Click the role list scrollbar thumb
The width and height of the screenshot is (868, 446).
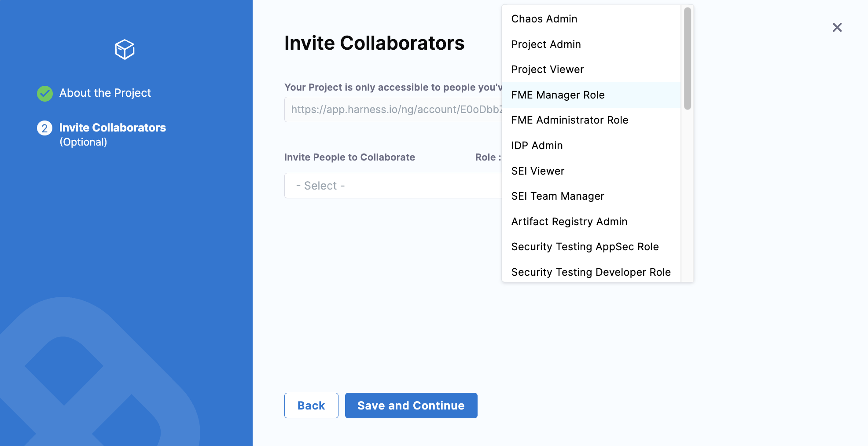(687, 58)
